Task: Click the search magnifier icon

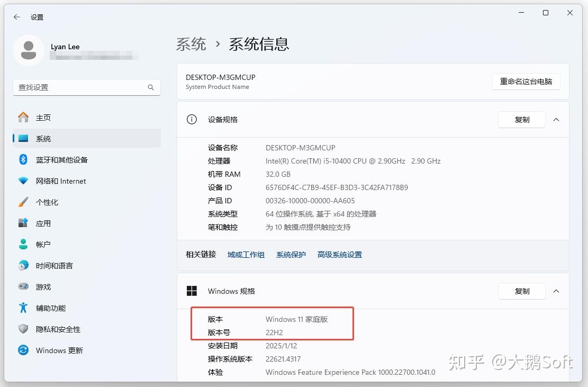Action: 151,87
